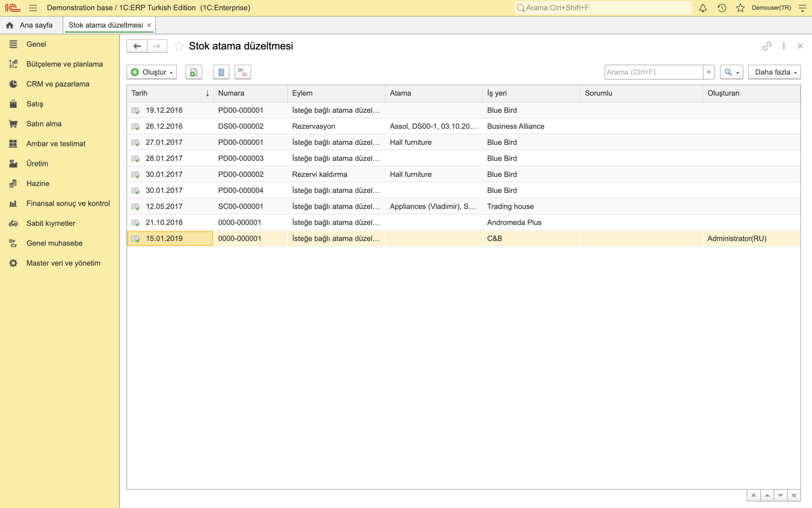Select DS00-000002 document row
The image size is (812, 508).
pyautogui.click(x=463, y=126)
